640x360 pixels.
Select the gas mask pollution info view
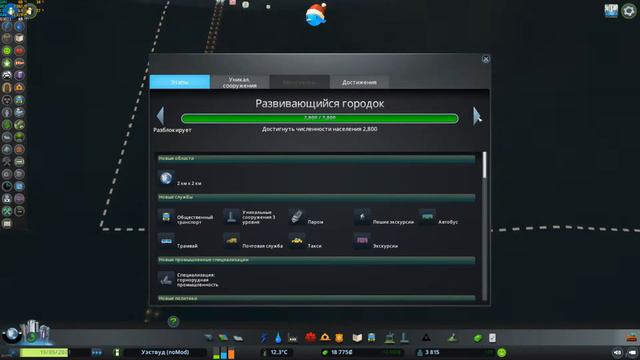(7, 100)
